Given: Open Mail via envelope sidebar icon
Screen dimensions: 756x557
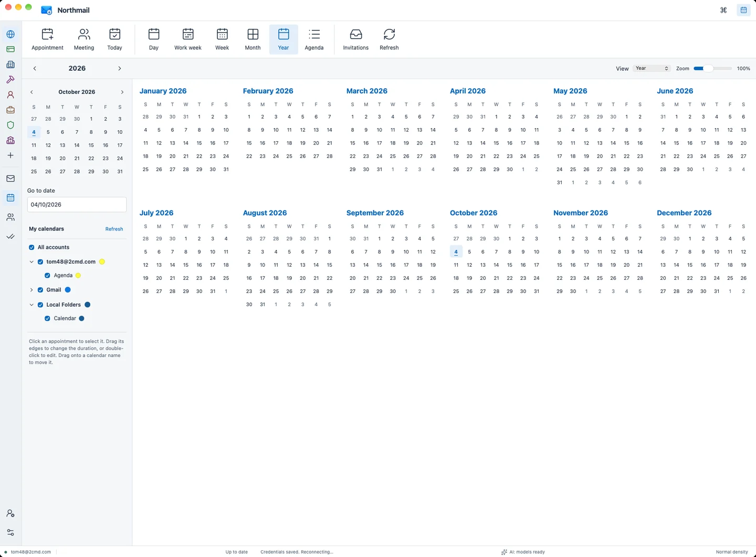Looking at the screenshot, I should pos(10,178).
